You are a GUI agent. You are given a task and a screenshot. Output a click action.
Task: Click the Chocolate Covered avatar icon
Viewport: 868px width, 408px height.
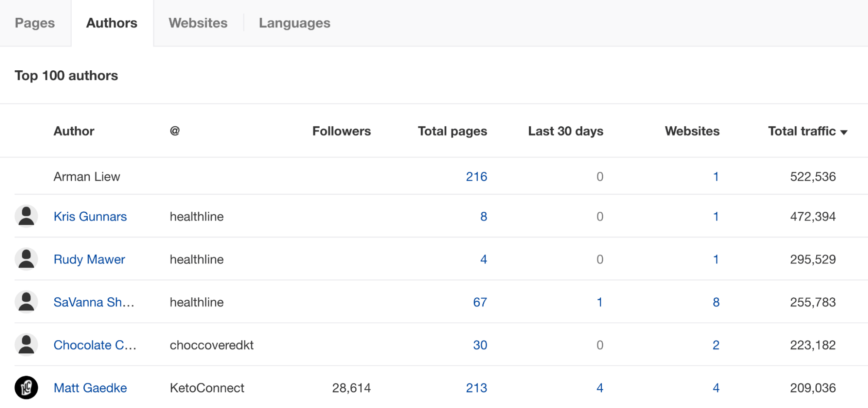[x=26, y=345]
